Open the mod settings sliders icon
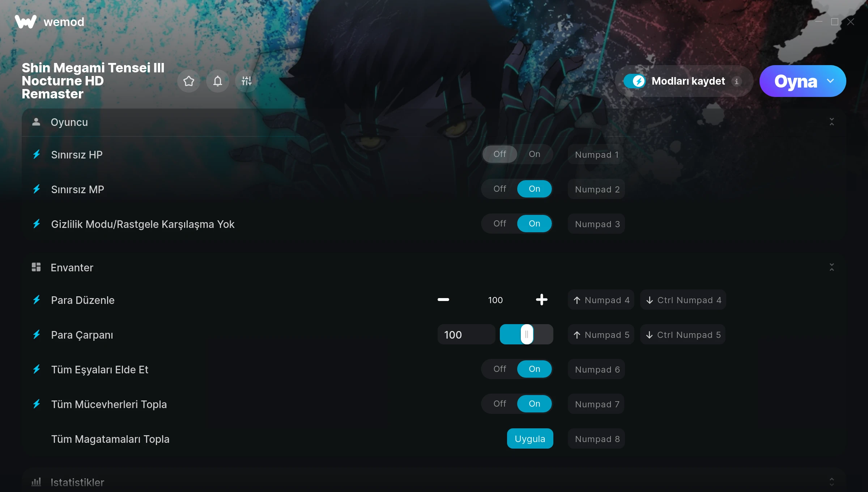868x492 pixels. tap(247, 81)
